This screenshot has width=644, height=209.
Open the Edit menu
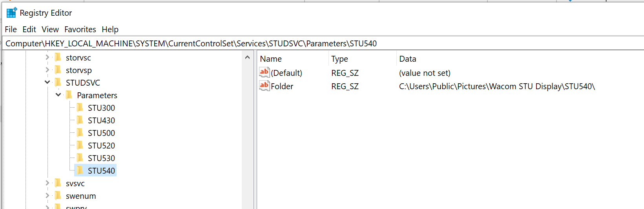[x=29, y=29]
